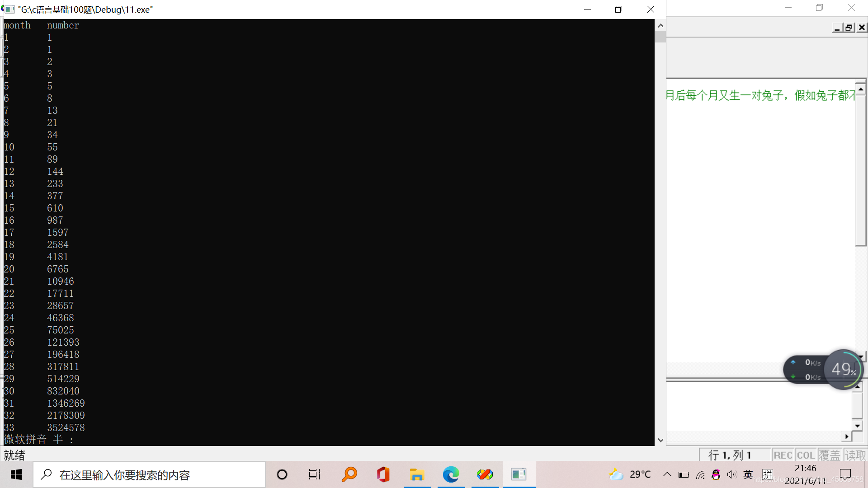
Task: Minimize the IDE inner document window
Action: (x=837, y=28)
